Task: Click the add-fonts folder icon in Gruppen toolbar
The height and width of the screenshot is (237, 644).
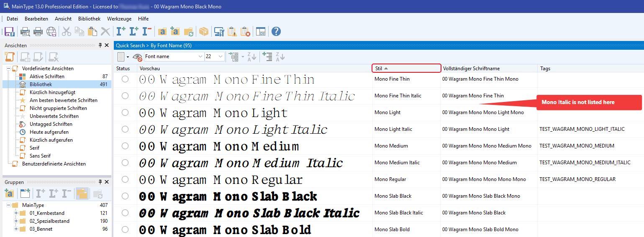Action: pyautogui.click(x=9, y=194)
